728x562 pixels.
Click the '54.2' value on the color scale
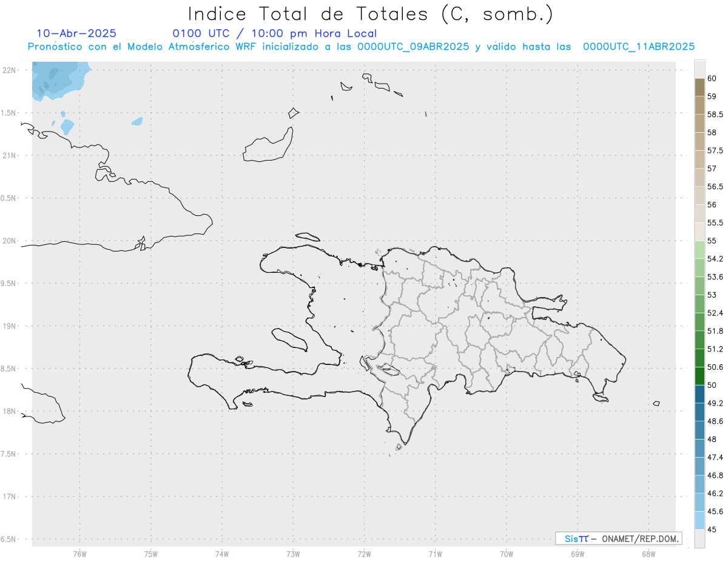(x=715, y=259)
